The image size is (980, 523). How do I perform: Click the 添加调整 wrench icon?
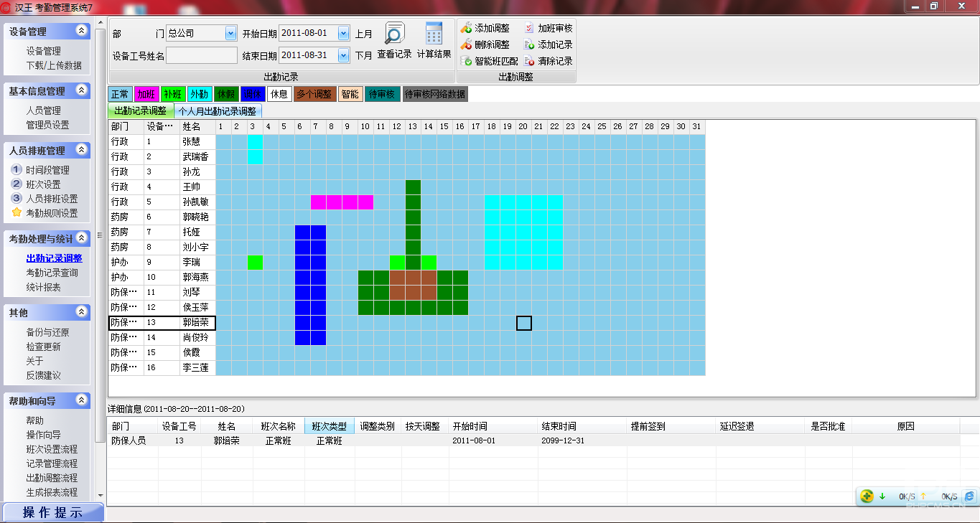[467, 28]
